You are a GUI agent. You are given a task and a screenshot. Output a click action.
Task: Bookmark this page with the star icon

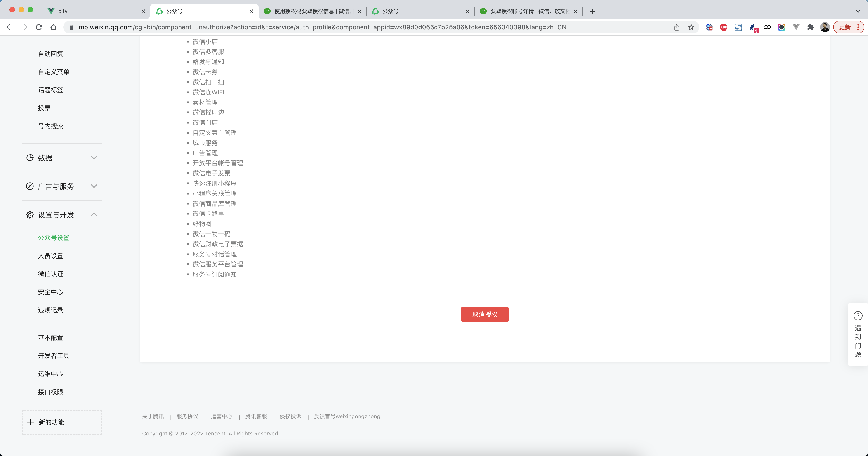click(x=691, y=27)
